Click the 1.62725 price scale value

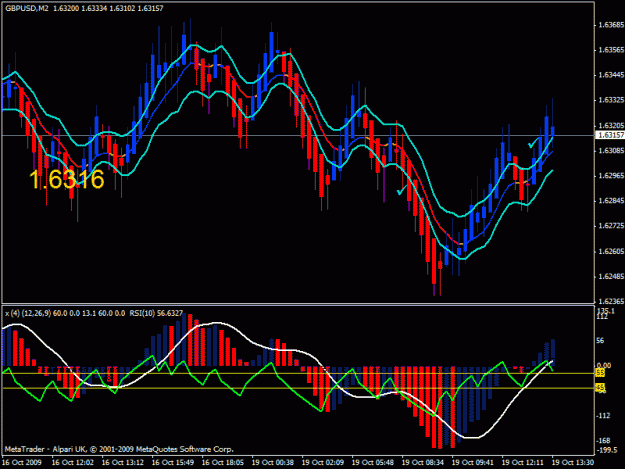pyautogui.click(x=611, y=226)
